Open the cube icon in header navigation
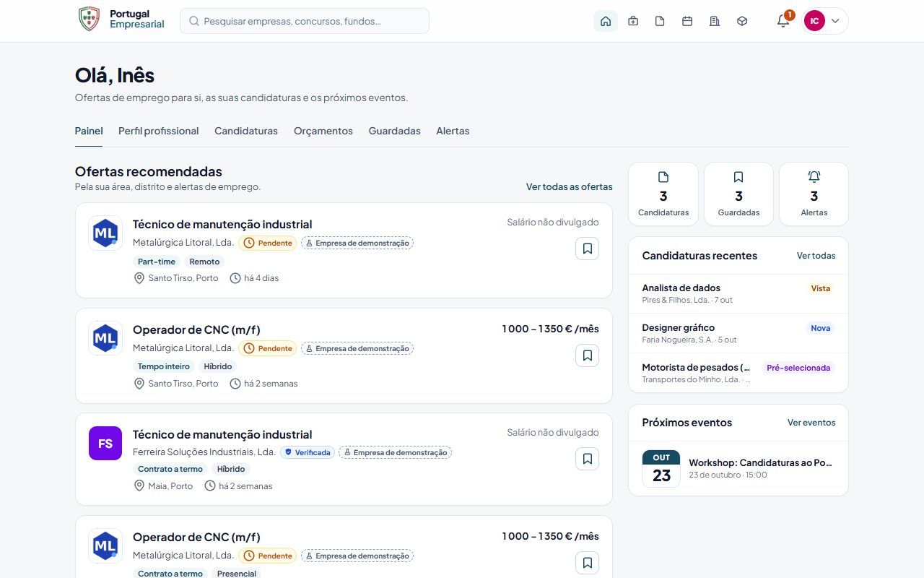Viewport: 924px width, 578px height. coord(742,21)
